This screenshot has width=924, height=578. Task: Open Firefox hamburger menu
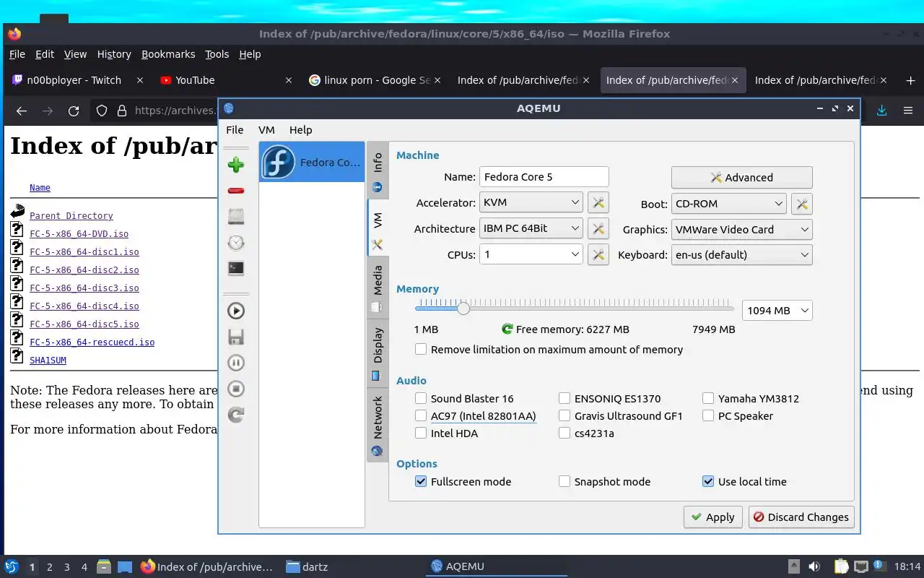coord(908,111)
